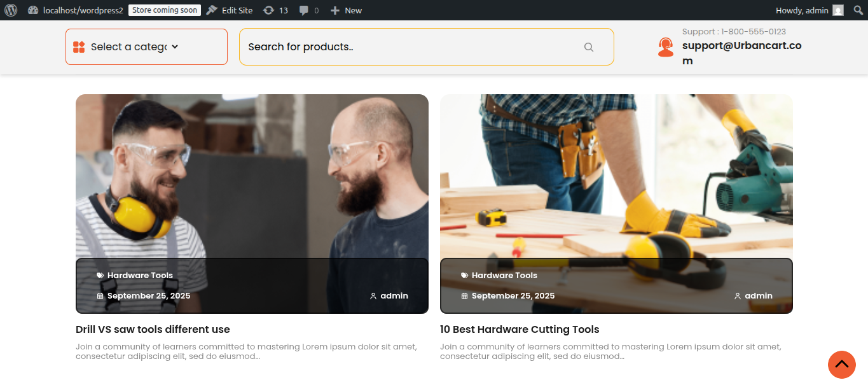Open the New content menu
The height and width of the screenshot is (387, 868).
pos(346,10)
